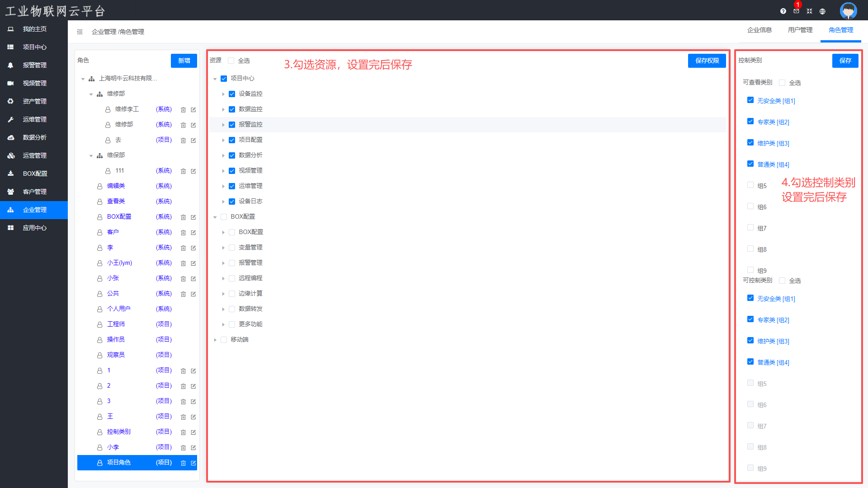Click the globe language icon
This screenshot has width=868, height=488.
pos(822,11)
